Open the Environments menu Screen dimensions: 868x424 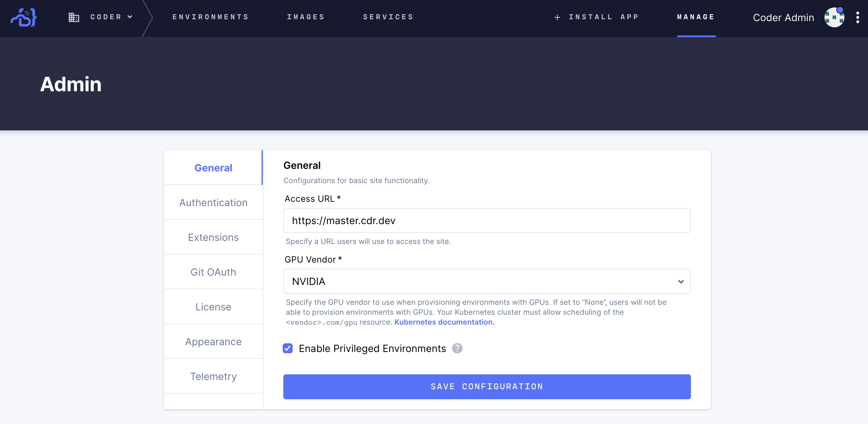[211, 17]
